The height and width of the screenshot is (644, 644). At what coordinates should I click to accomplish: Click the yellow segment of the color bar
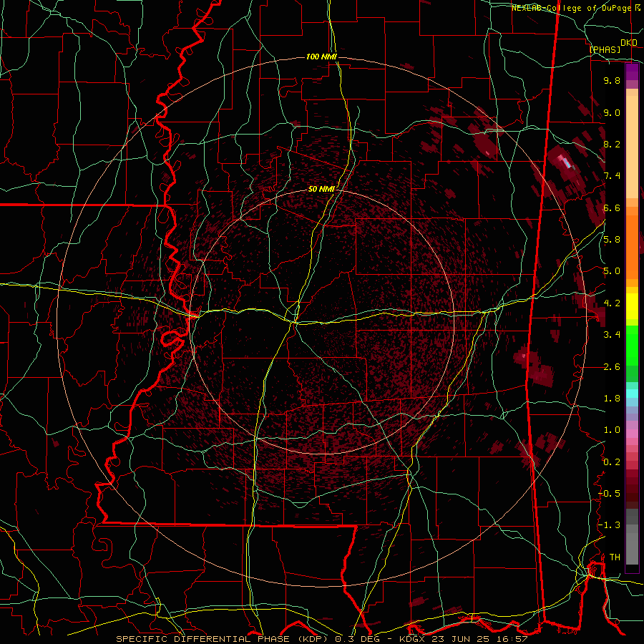point(632,306)
